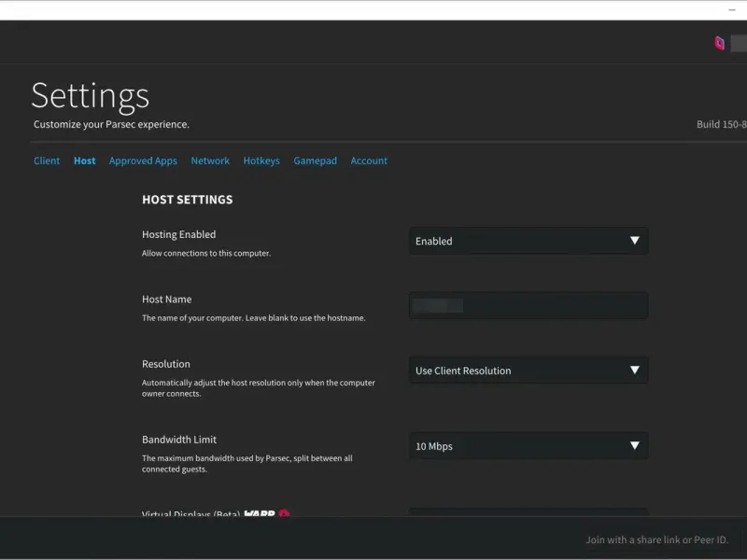Click the Bandwidth Limit dropdown arrow

pyautogui.click(x=635, y=446)
